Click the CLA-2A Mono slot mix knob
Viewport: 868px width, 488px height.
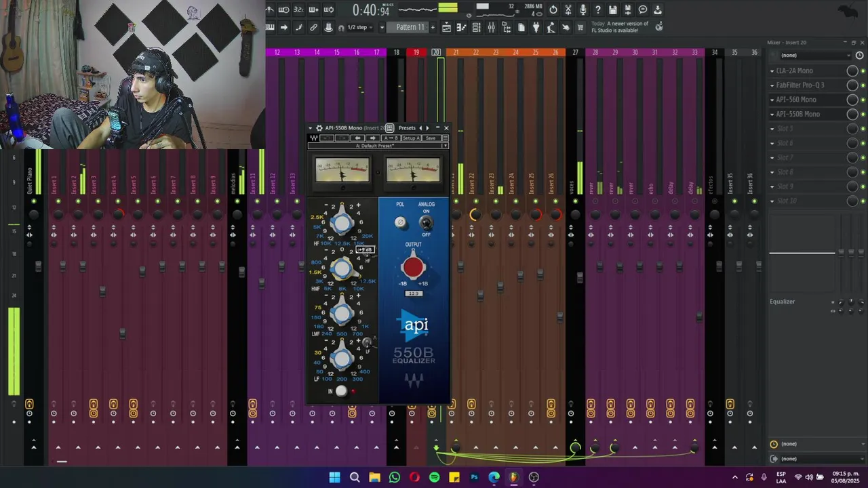click(852, 70)
